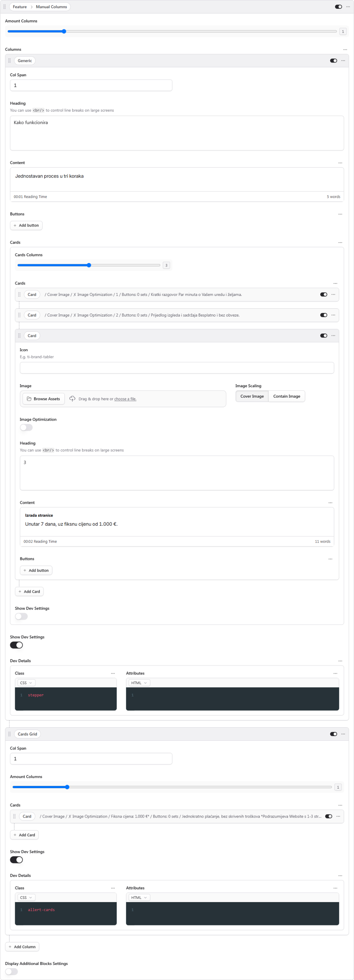Open options menu next to Buttons under Content
This screenshot has width=354, height=980.
pos(340,214)
